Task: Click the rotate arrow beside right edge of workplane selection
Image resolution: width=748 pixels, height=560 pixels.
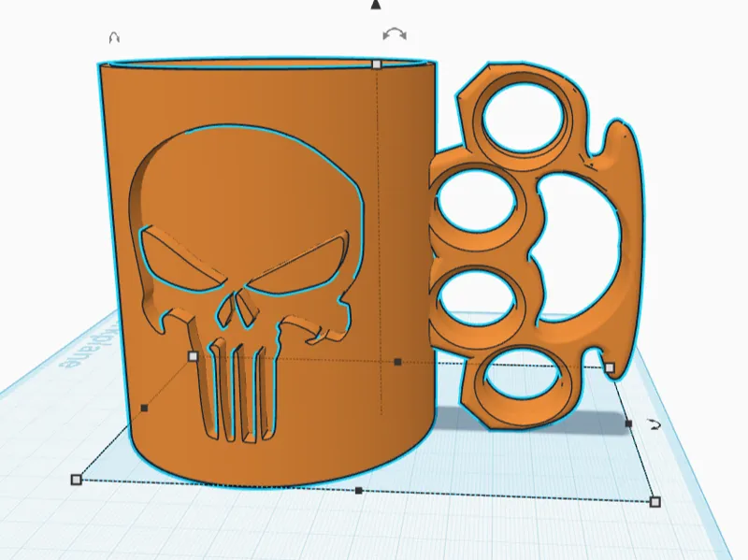Action: (x=654, y=424)
